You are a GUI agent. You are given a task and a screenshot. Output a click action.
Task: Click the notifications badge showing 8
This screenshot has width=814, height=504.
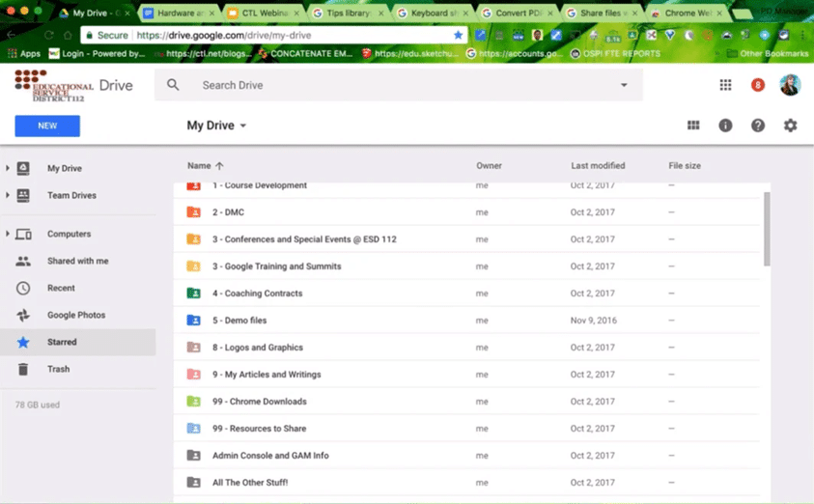click(x=758, y=85)
